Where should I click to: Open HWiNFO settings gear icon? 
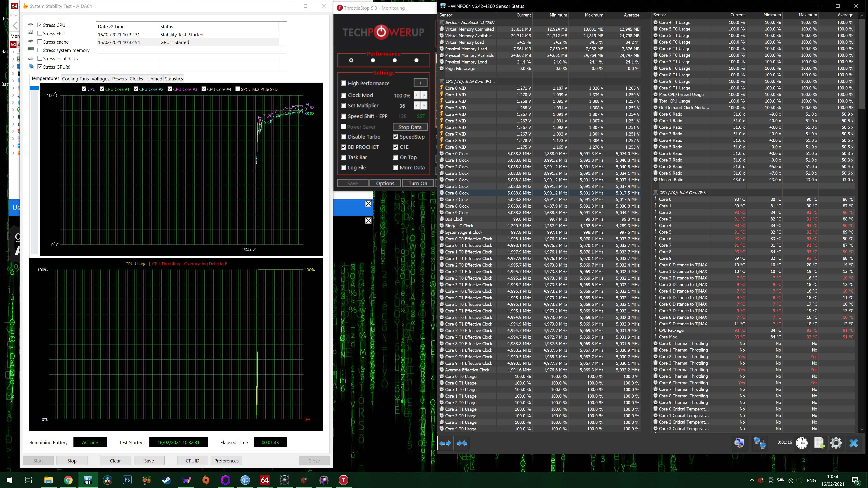836,443
